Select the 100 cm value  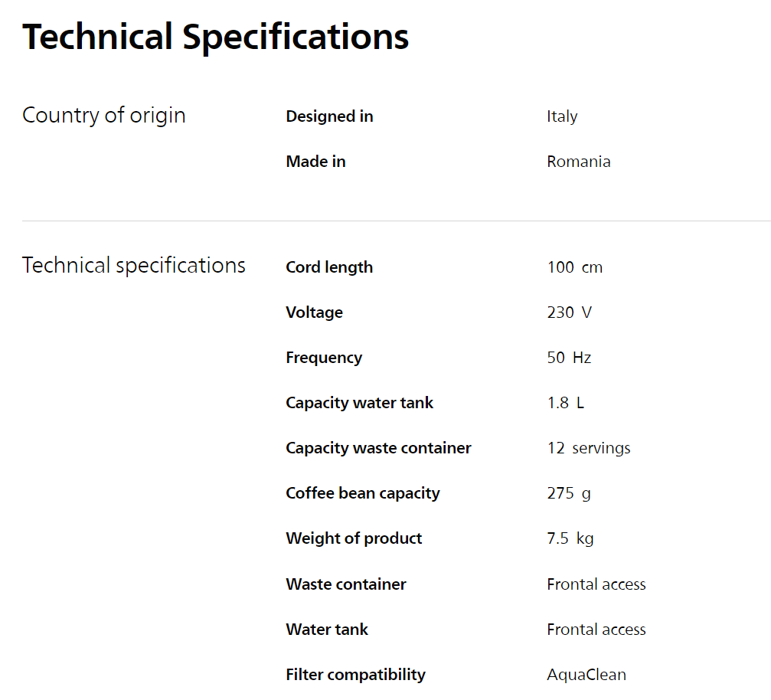tap(575, 267)
